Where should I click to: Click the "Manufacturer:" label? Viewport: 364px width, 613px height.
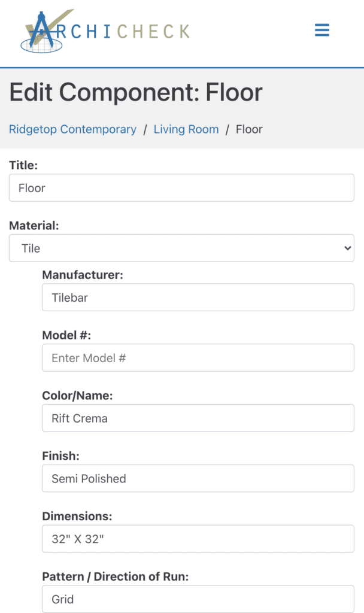click(x=82, y=275)
